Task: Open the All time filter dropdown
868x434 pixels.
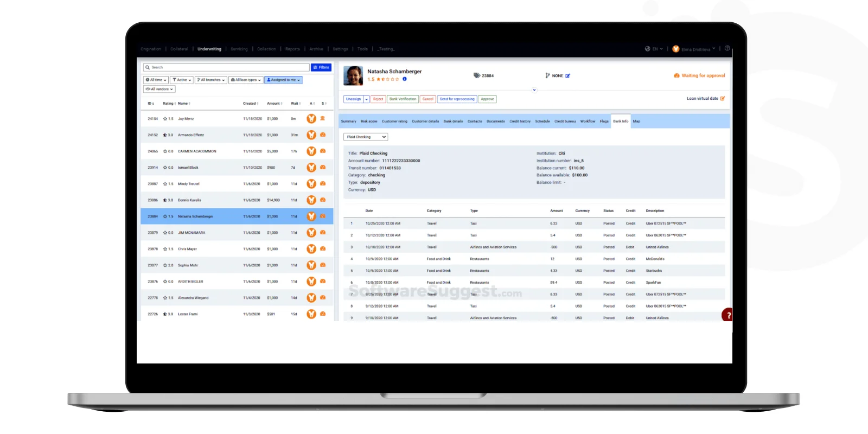Action: [x=156, y=80]
